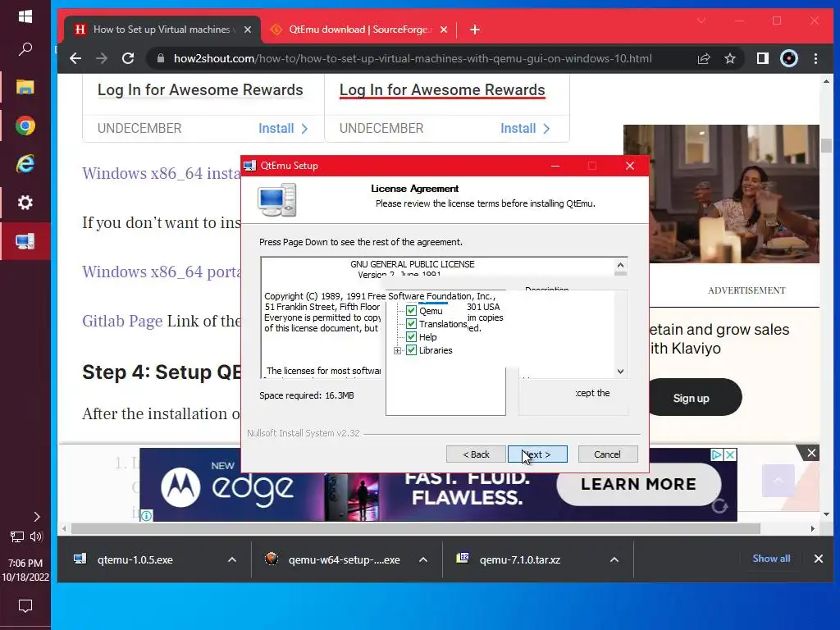The height and width of the screenshot is (630, 840).
Task: Toggle the Chrome side panel
Action: point(762,58)
